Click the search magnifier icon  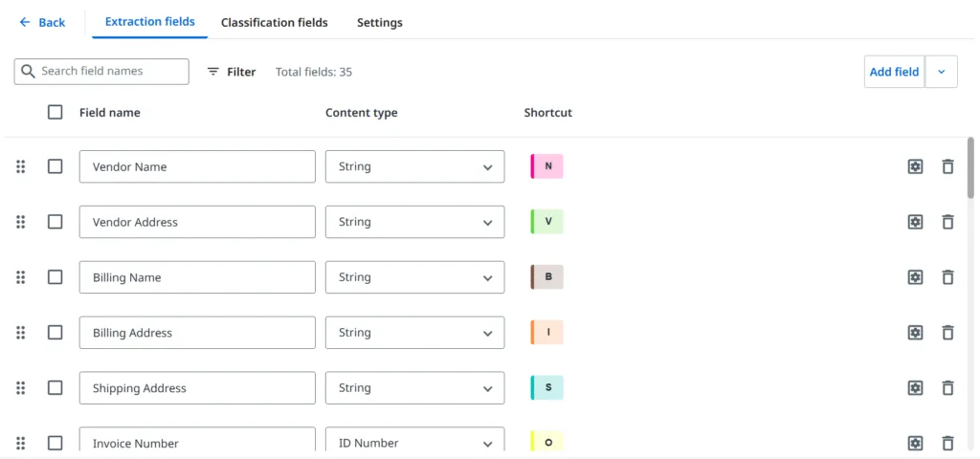click(28, 71)
